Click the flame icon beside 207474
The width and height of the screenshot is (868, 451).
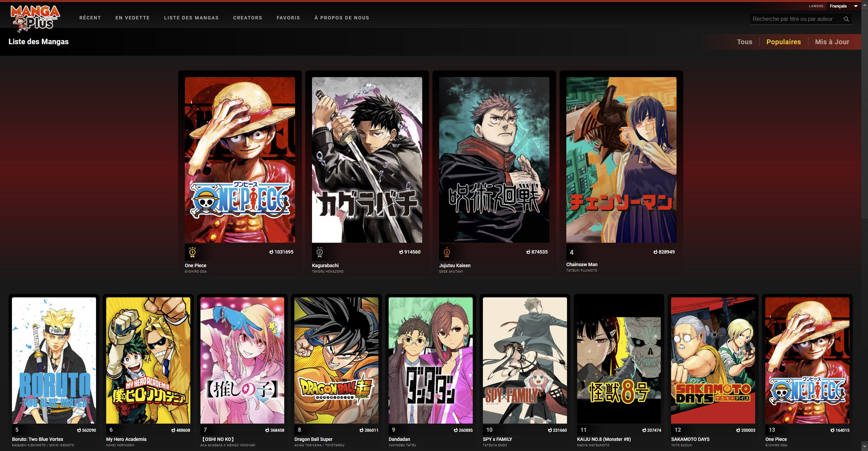[644, 430]
